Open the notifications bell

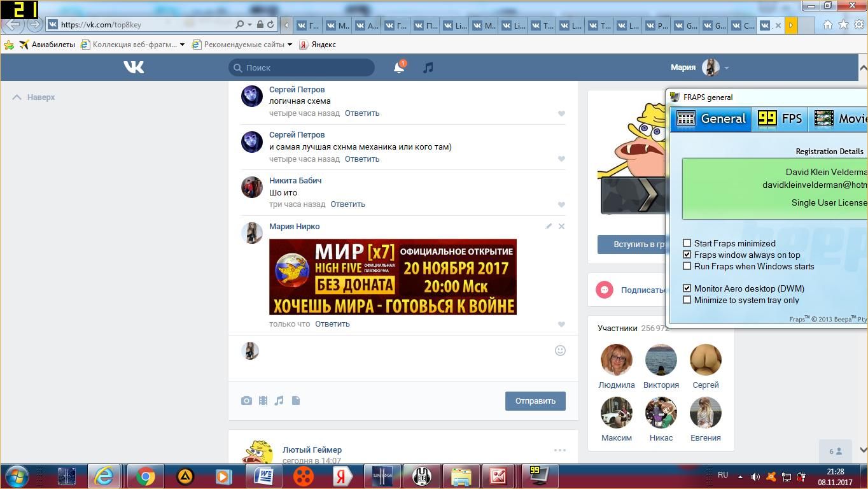[399, 67]
